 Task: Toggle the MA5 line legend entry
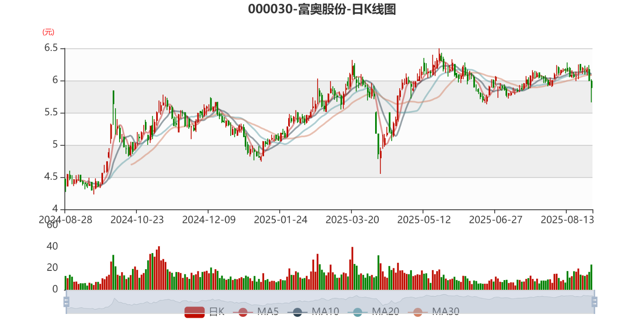point(256,312)
